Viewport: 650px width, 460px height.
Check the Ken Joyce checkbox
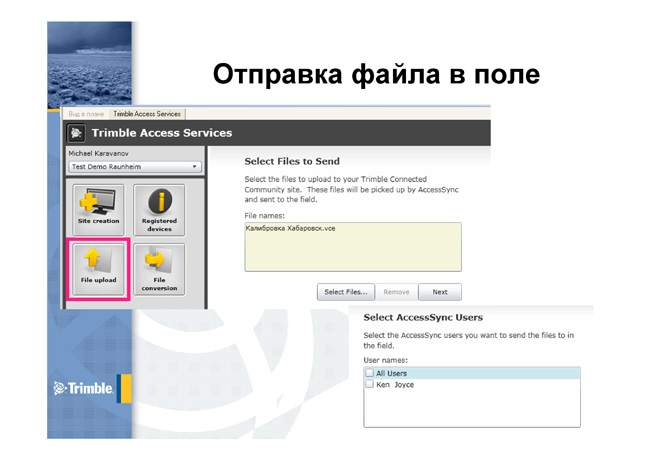[x=369, y=384]
